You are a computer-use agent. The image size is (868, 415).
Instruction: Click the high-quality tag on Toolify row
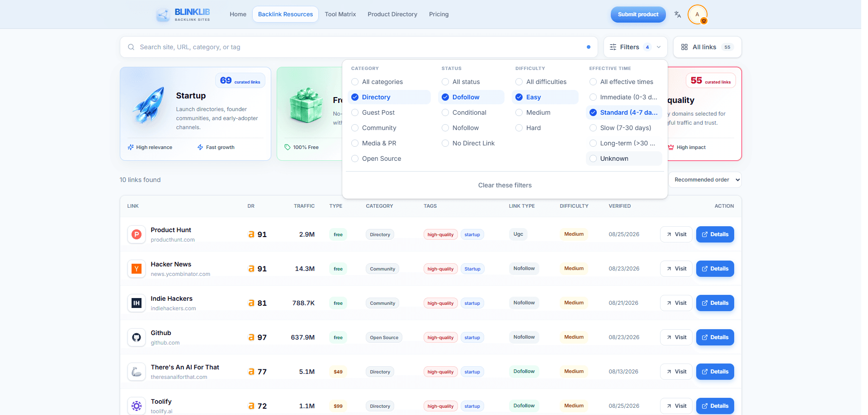coord(440,406)
